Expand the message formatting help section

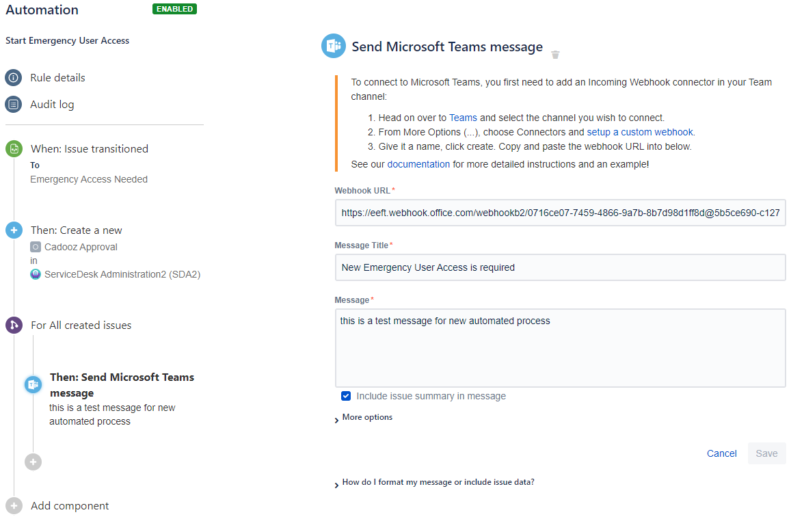tap(434, 482)
